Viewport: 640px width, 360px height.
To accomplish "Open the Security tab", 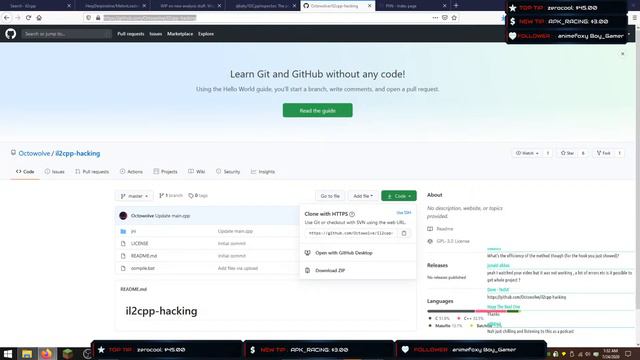I will 228,172.
